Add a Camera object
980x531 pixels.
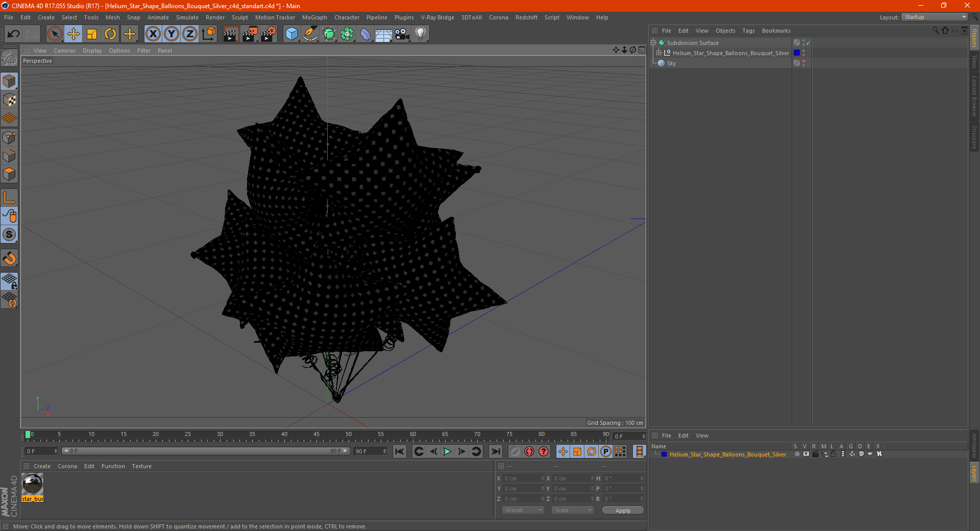402,34
